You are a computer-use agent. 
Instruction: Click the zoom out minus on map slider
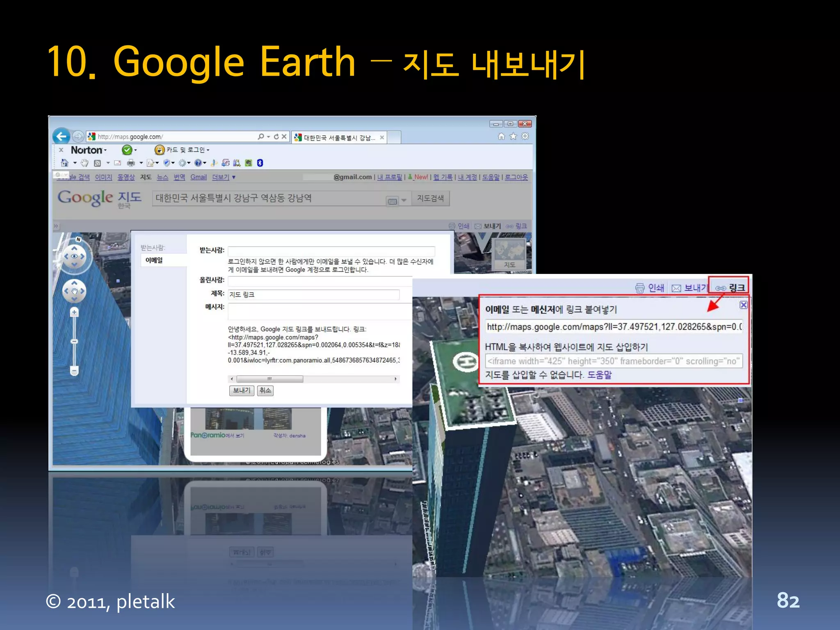(74, 371)
